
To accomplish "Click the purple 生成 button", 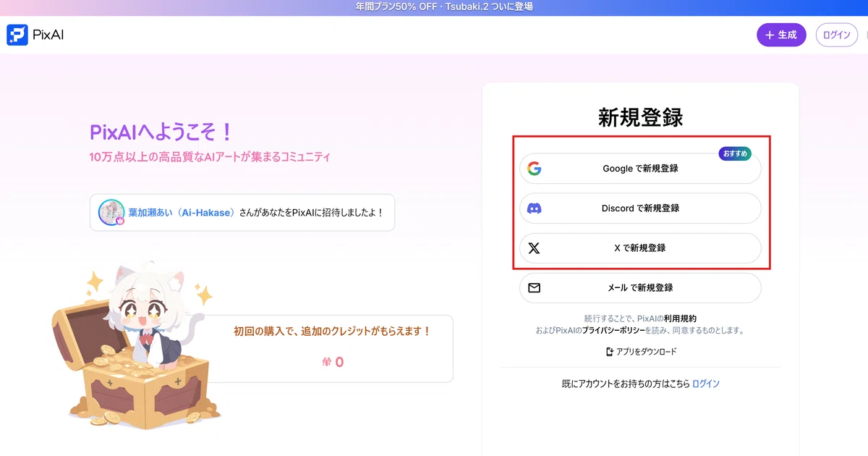I will click(x=781, y=35).
